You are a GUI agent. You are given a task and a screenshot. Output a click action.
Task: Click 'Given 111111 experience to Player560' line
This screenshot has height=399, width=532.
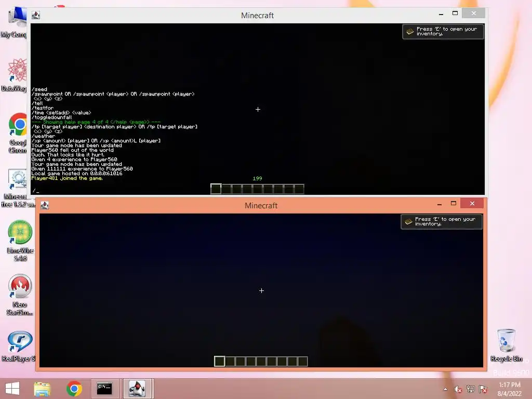click(x=82, y=169)
